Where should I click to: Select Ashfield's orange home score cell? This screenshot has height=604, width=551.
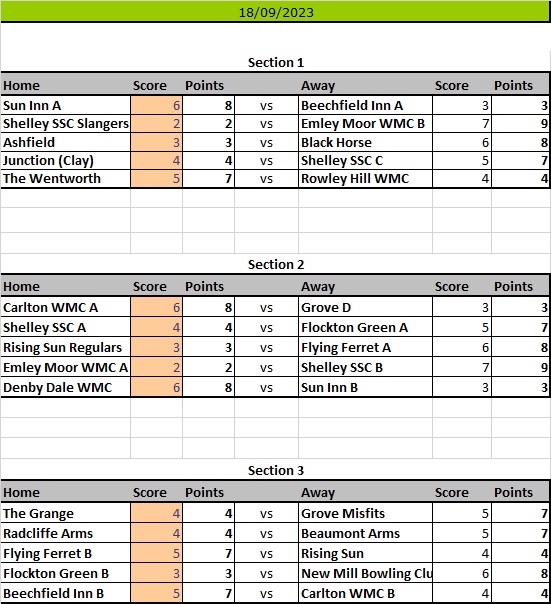click(156, 143)
